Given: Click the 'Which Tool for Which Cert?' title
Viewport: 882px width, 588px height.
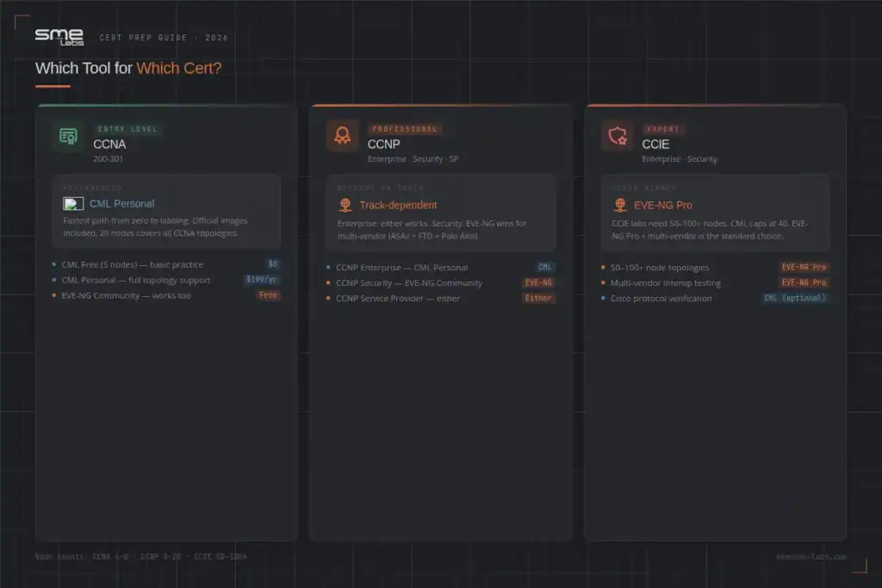Looking at the screenshot, I should 128,68.
